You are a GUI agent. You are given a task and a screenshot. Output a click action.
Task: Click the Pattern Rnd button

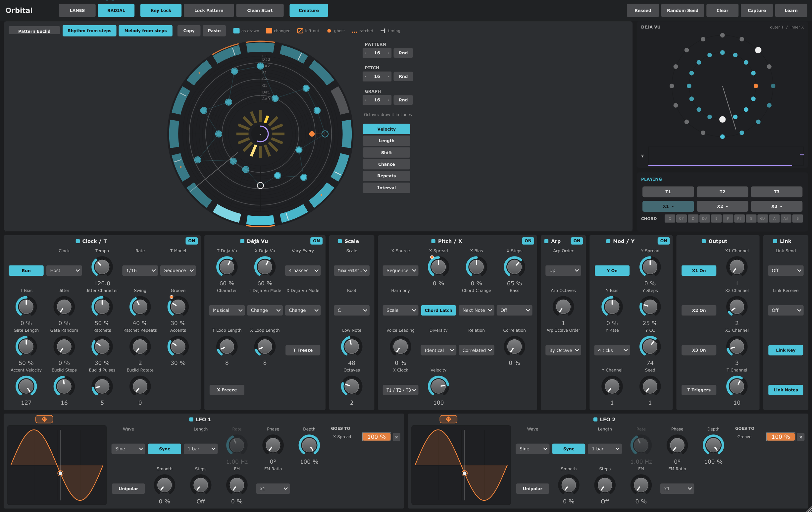pos(403,53)
